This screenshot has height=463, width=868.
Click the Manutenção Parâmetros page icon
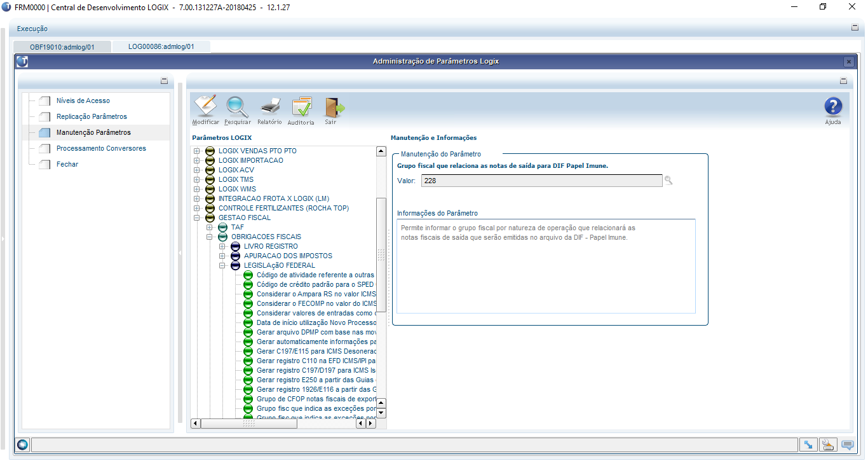tap(44, 132)
